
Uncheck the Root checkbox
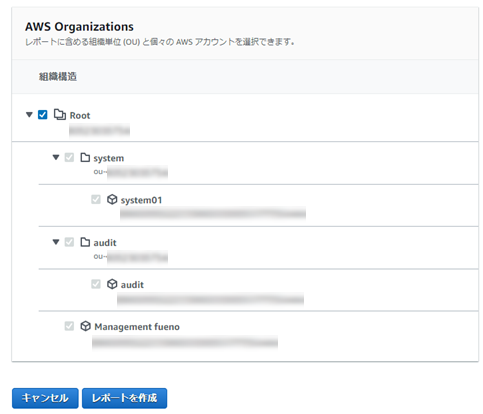[x=43, y=115]
